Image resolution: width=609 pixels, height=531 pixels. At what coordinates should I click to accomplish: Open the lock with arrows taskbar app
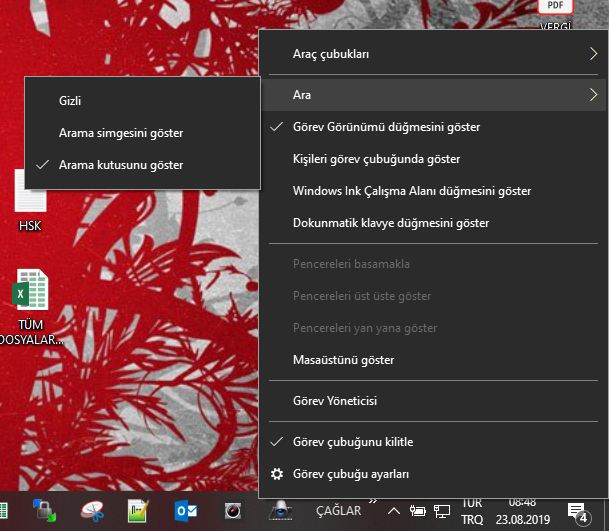click(x=44, y=510)
